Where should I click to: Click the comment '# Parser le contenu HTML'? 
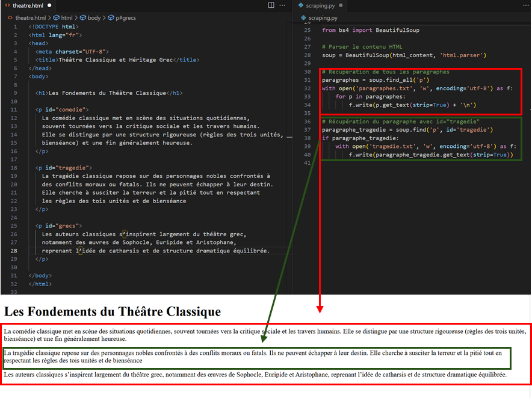362,47
